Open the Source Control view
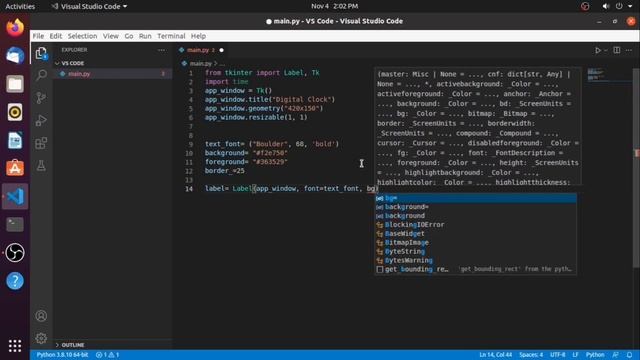This screenshot has height=360, width=640. [41, 98]
